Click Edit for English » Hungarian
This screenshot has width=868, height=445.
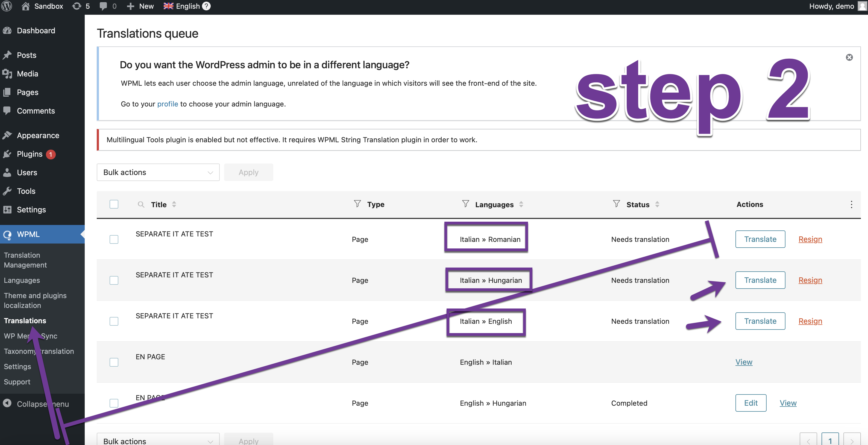pos(751,403)
